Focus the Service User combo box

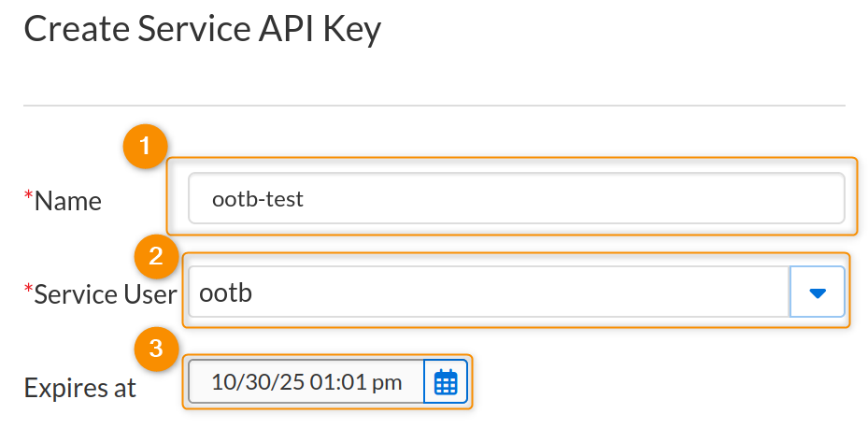[488, 292]
